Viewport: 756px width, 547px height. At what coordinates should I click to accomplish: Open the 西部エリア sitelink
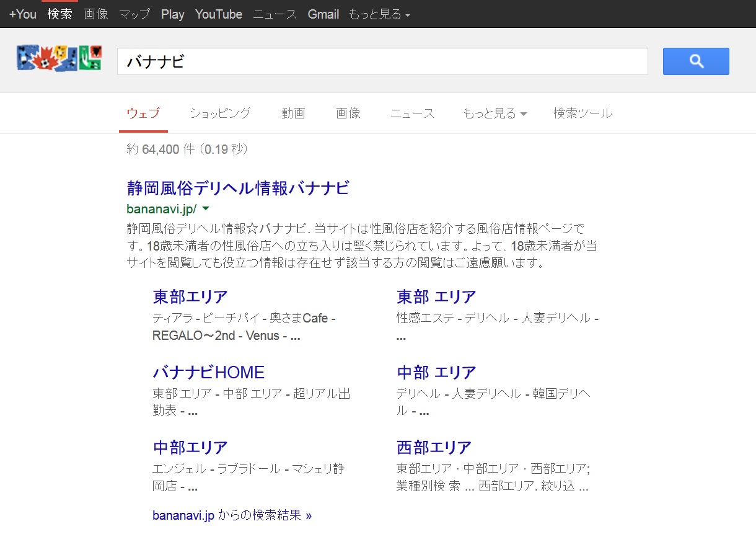434,447
